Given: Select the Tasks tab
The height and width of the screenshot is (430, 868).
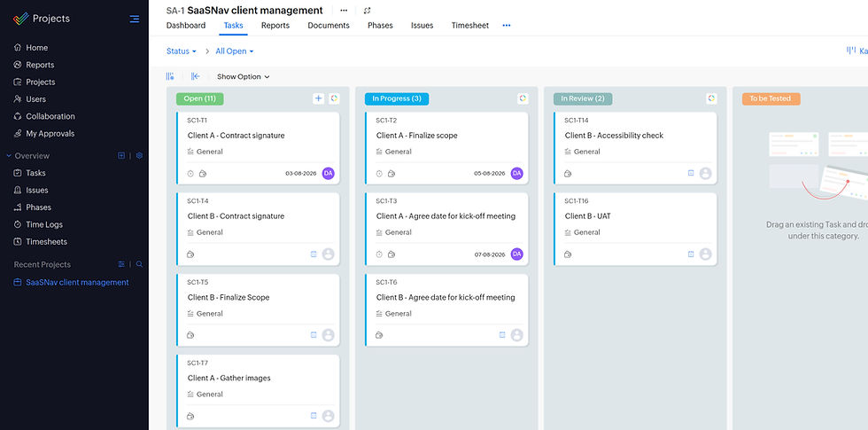Looking at the screenshot, I should (233, 26).
